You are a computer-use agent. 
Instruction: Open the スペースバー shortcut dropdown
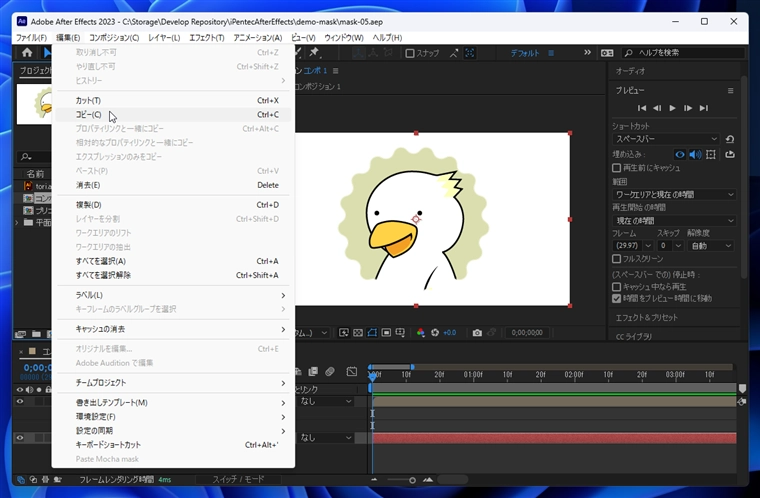(665, 139)
